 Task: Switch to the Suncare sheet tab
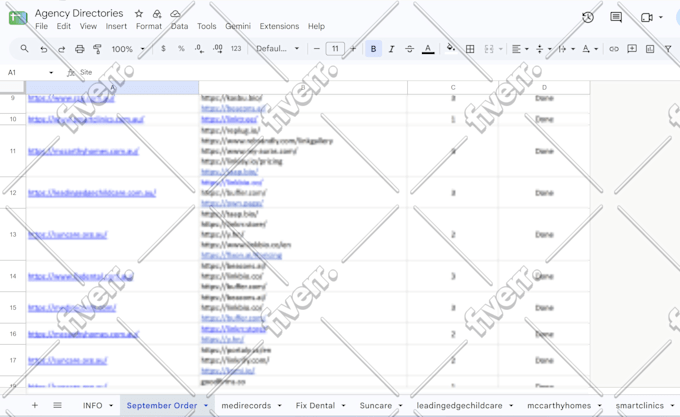pos(376,406)
